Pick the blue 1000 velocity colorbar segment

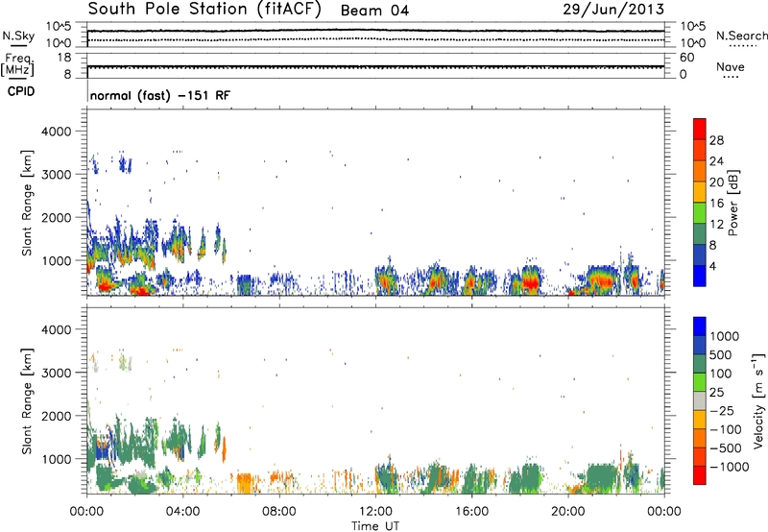click(700, 326)
